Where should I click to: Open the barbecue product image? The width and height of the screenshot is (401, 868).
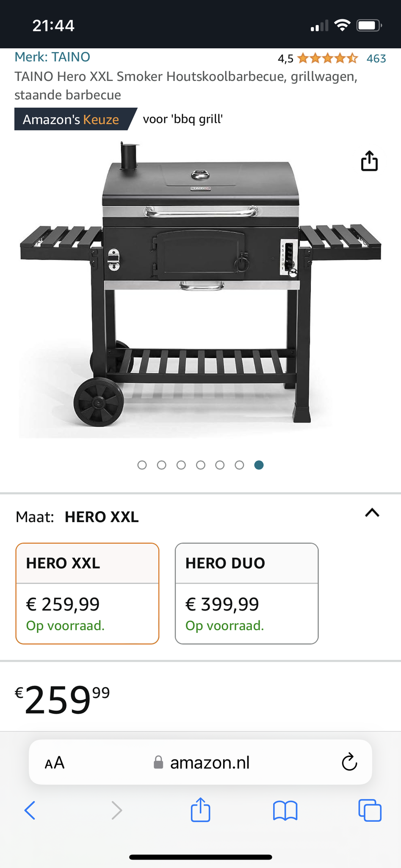[x=200, y=288]
